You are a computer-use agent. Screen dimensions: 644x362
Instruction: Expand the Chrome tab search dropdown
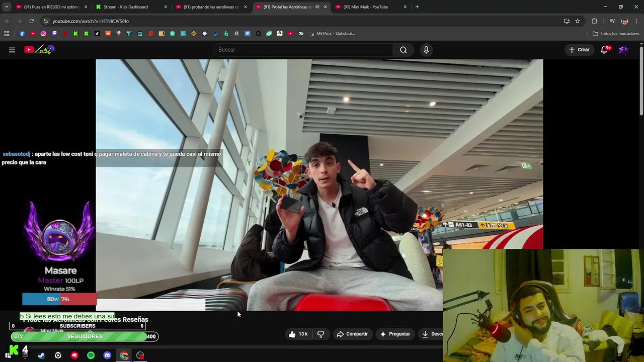click(7, 7)
